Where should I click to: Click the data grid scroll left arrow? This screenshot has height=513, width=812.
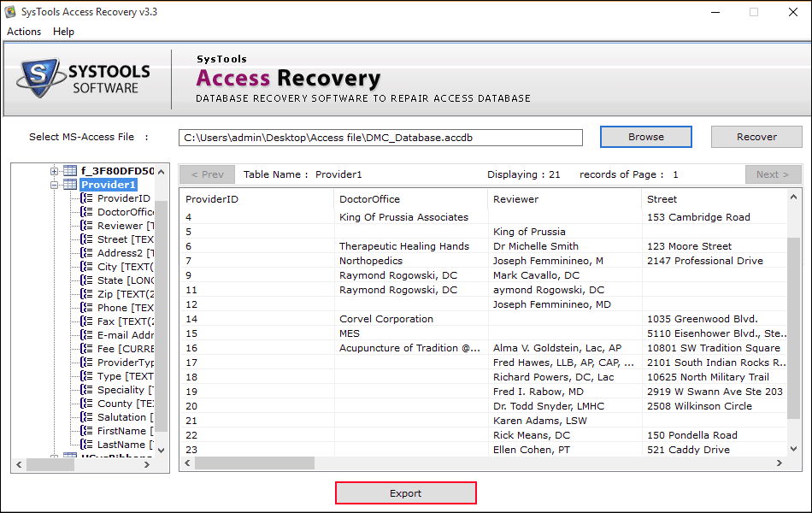tap(187, 463)
